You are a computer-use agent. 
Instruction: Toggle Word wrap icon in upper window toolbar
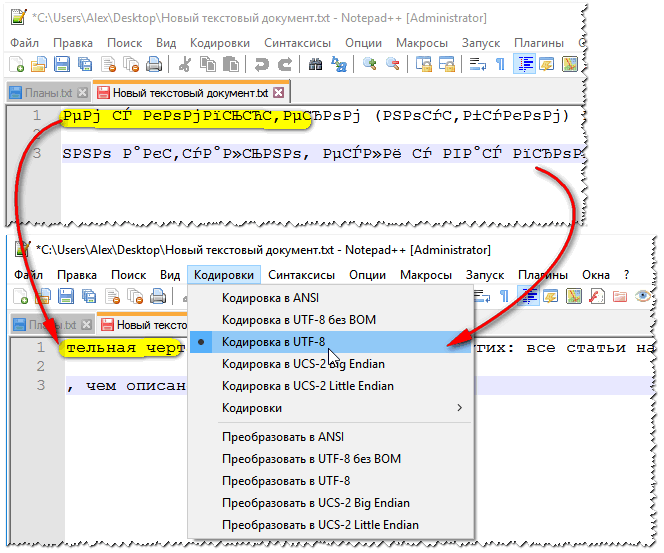pyautogui.click(x=478, y=64)
